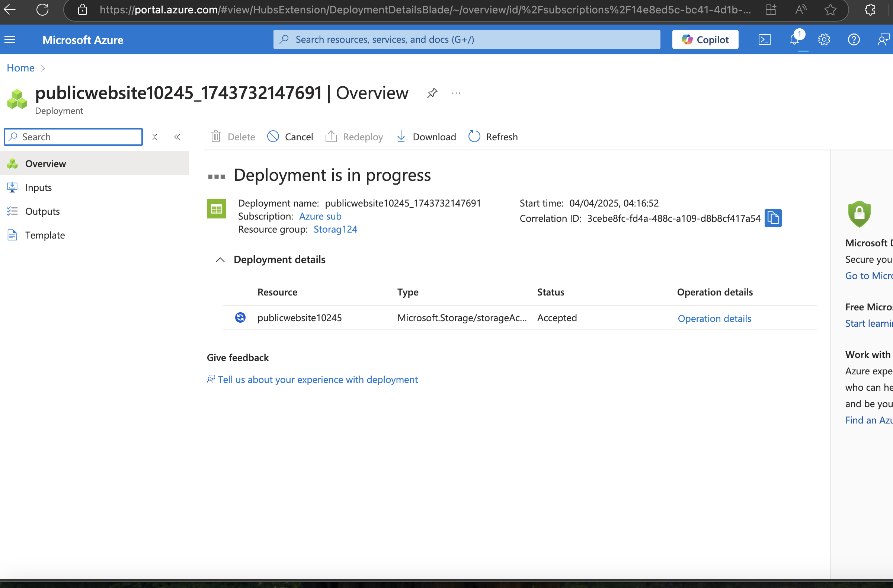The height and width of the screenshot is (588, 893).
Task: Click the publicwebsite10245 resource name
Action: pos(300,318)
